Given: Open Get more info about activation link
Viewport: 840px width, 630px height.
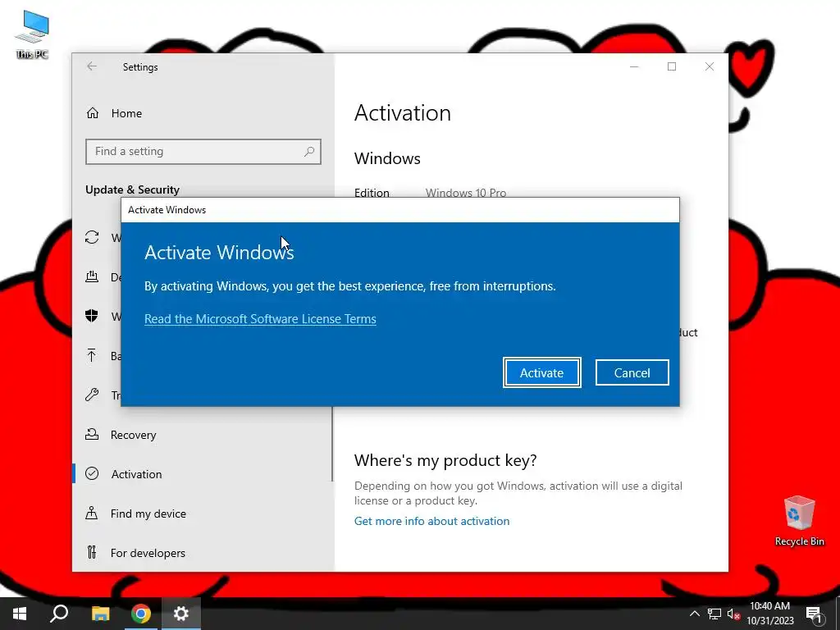Looking at the screenshot, I should click(x=431, y=521).
